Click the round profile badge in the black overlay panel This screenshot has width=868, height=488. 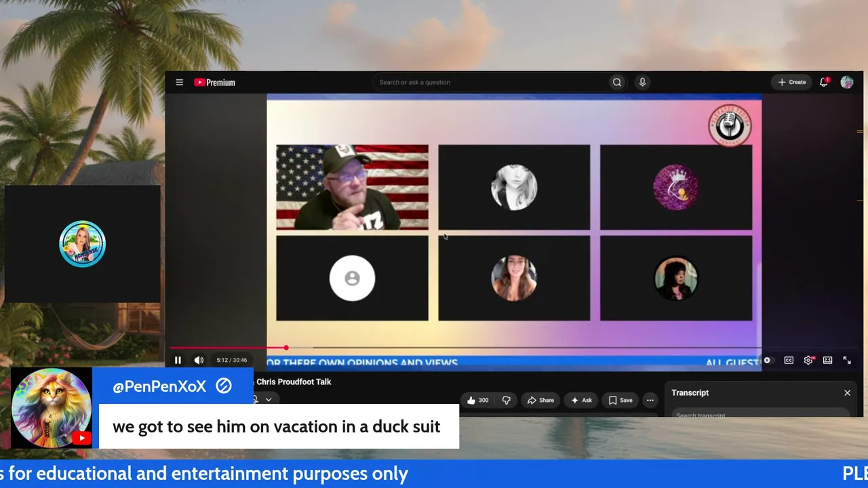[x=83, y=244]
